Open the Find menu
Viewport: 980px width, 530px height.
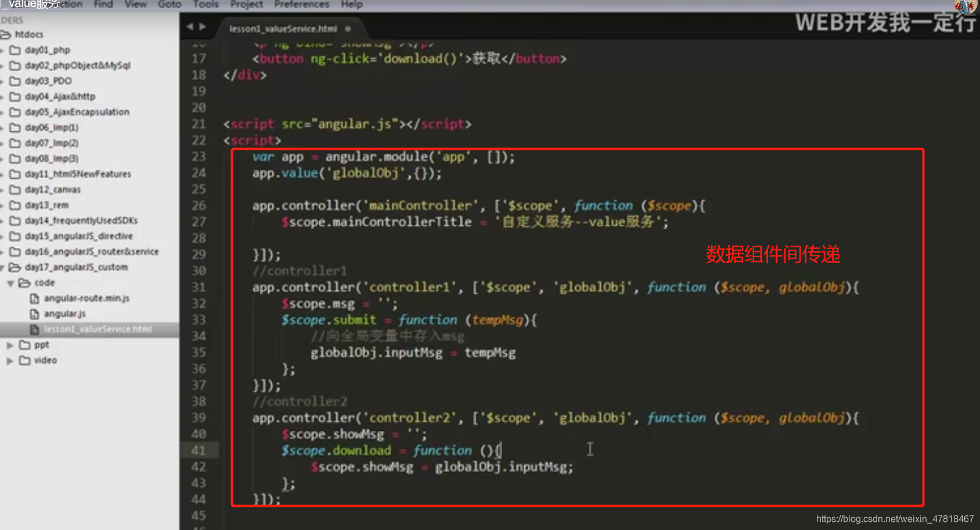(103, 4)
